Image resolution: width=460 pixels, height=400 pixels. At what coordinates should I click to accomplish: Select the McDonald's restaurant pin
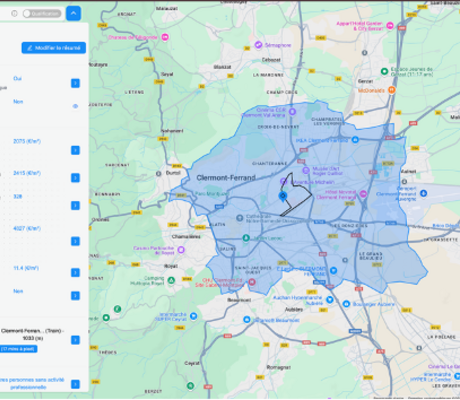point(392,90)
